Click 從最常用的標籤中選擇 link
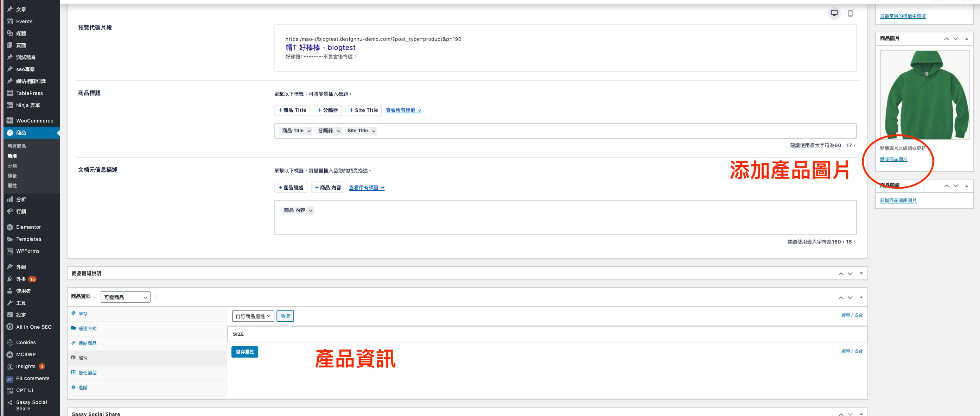 902,16
